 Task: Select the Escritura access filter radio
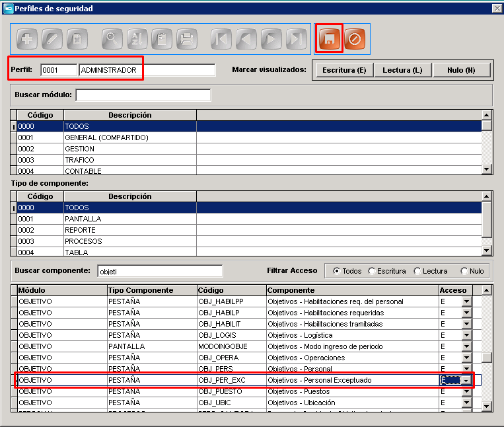(372, 271)
